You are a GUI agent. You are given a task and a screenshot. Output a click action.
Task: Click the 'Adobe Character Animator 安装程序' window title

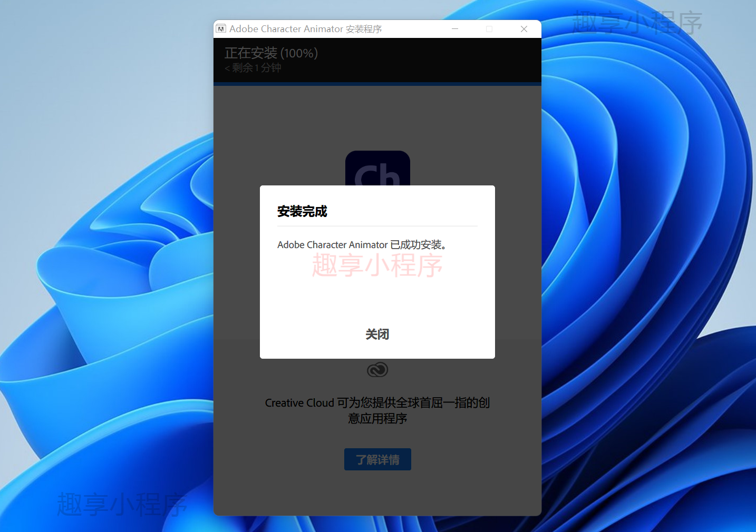[305, 29]
